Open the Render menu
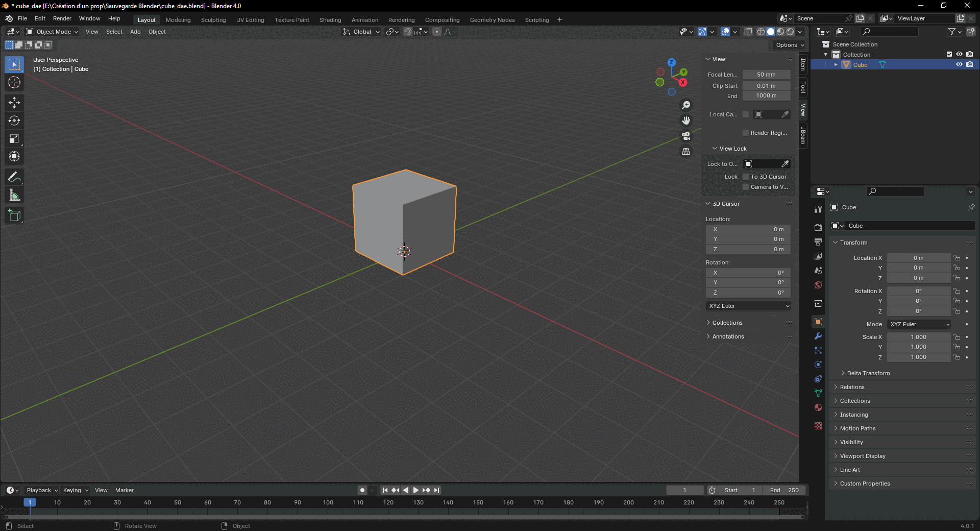The width and height of the screenshot is (980, 531). (62, 18)
